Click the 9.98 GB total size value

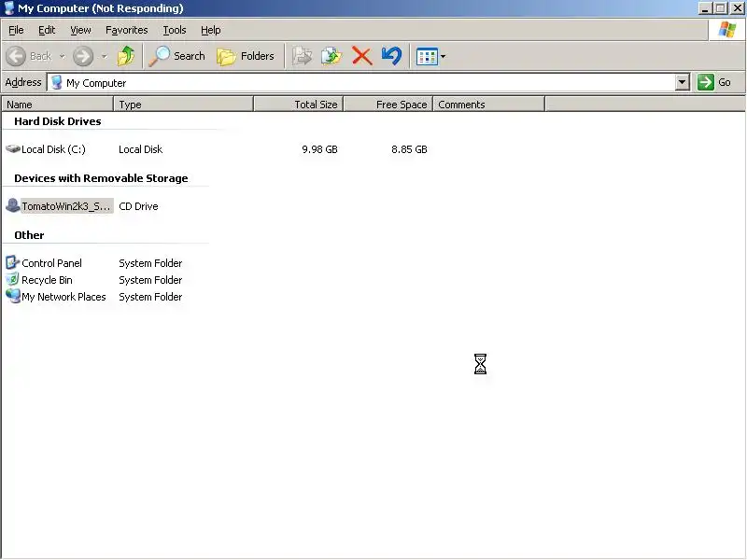pos(319,149)
